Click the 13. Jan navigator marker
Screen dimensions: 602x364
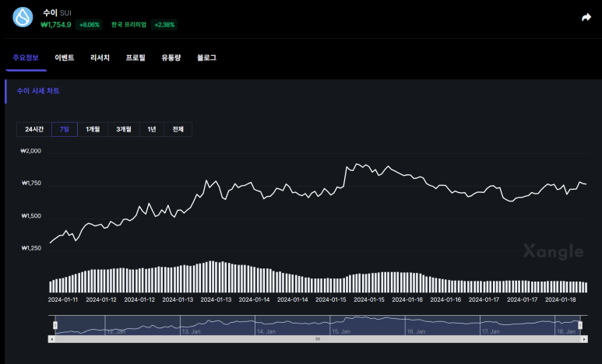tap(192, 331)
